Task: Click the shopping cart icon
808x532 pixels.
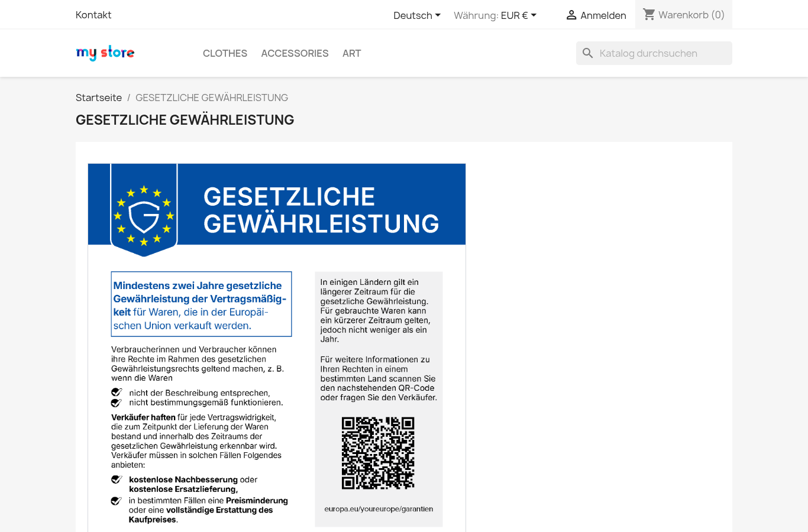Action: tap(649, 14)
